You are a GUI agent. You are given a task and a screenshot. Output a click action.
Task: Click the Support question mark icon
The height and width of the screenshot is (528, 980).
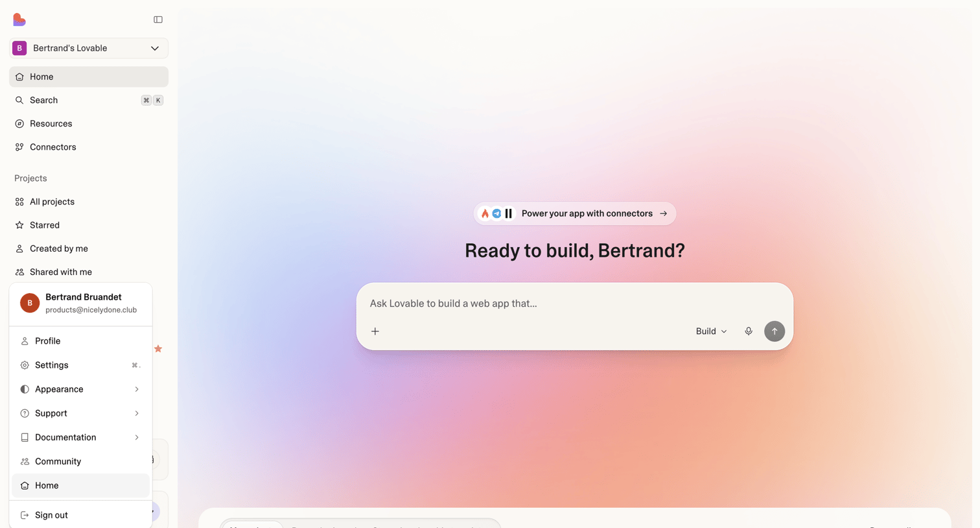click(x=25, y=413)
